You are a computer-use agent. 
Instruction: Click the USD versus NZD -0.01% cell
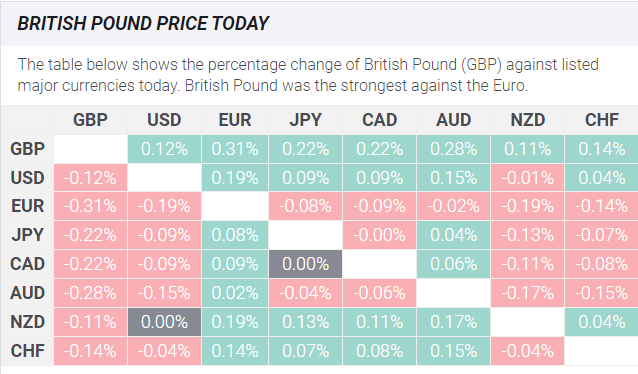(x=527, y=178)
